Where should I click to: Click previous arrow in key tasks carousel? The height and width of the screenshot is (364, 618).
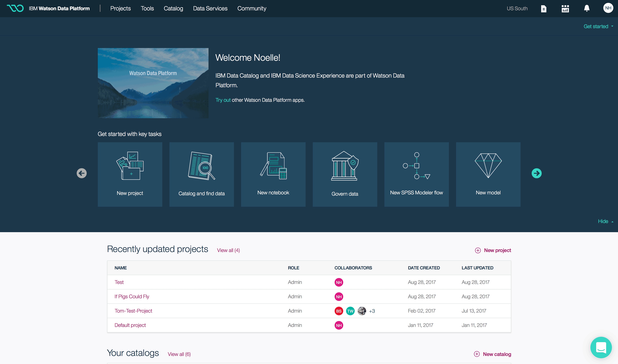(82, 173)
